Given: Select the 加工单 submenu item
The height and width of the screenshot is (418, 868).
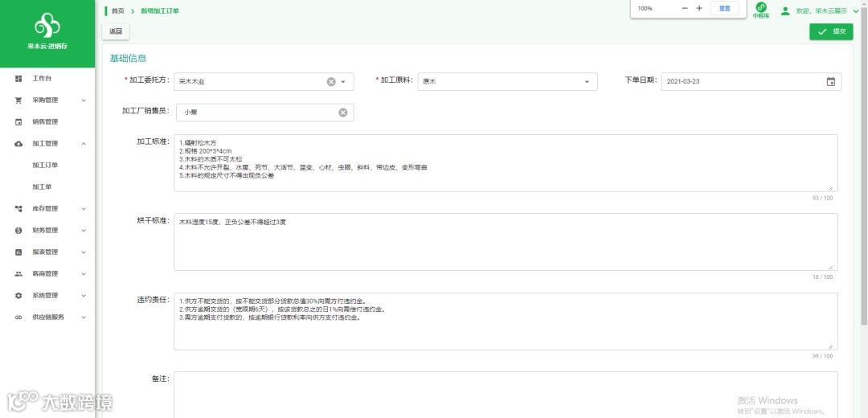Looking at the screenshot, I should tap(42, 187).
